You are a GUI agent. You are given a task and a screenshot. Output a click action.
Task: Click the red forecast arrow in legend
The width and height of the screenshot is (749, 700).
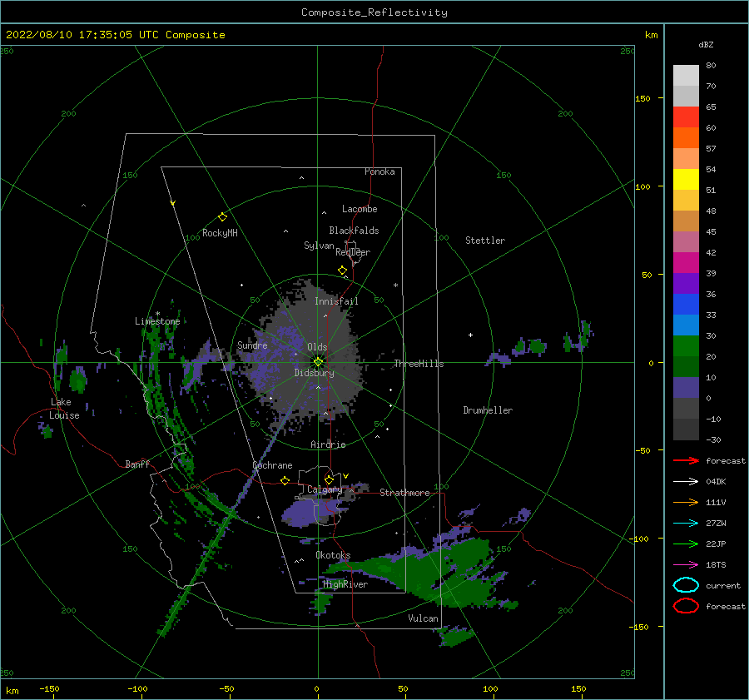click(686, 460)
